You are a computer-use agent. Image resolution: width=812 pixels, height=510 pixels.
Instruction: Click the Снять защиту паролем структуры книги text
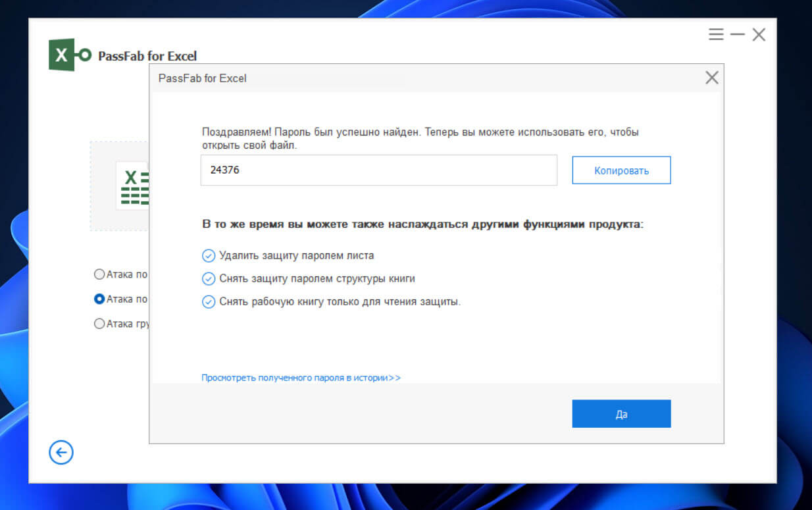tap(317, 279)
